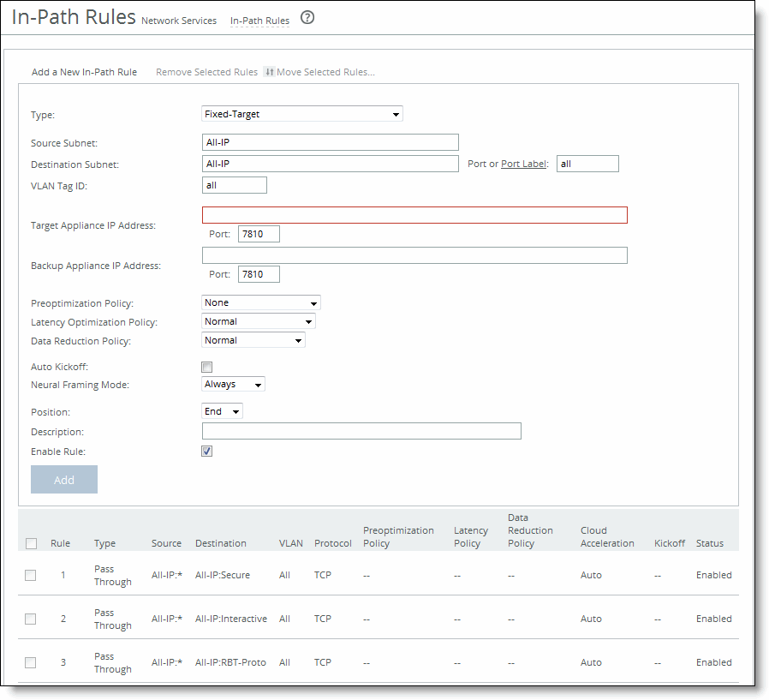Click the Target Appliance IP Address field
The width and height of the screenshot is (769, 700).
pos(414,215)
